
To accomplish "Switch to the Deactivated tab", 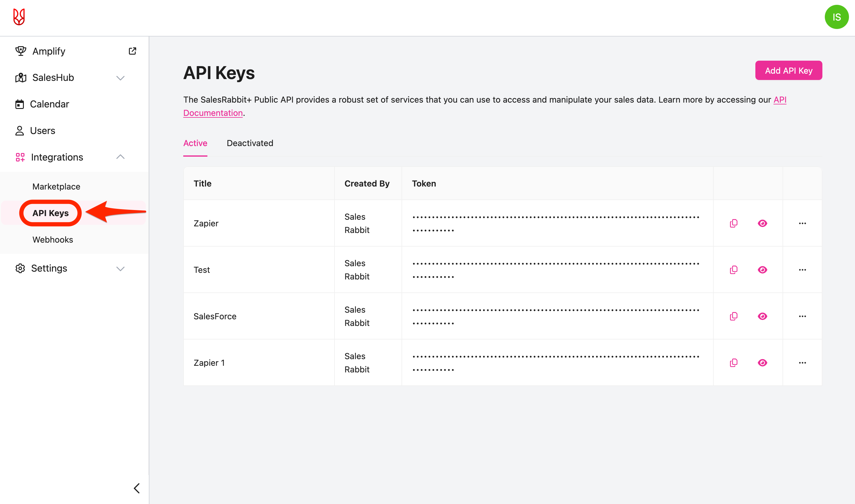I will point(250,143).
